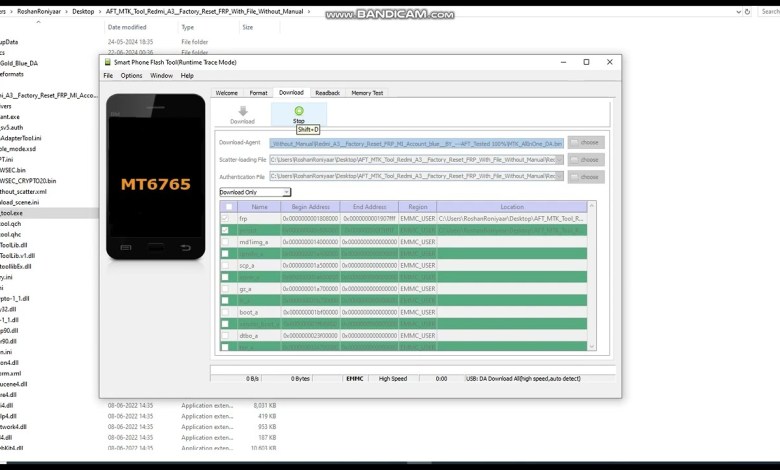Click the End Address column header
This screenshot has height=470, width=780.
tap(369, 207)
